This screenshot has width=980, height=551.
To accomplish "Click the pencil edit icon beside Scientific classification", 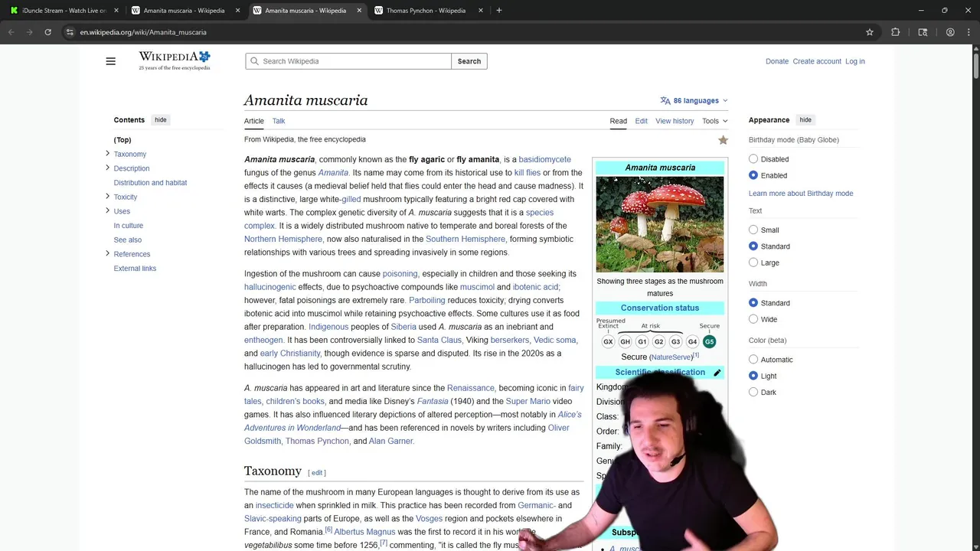I will [717, 373].
